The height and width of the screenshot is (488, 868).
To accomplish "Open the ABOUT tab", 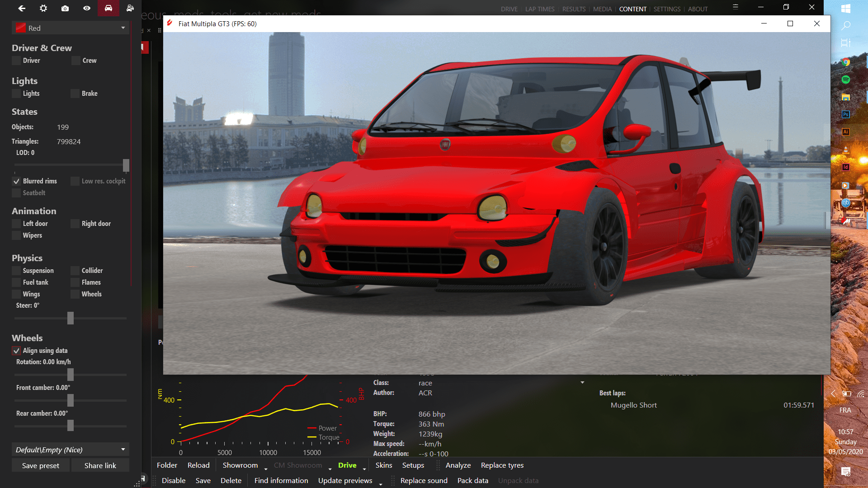I will click(x=698, y=9).
